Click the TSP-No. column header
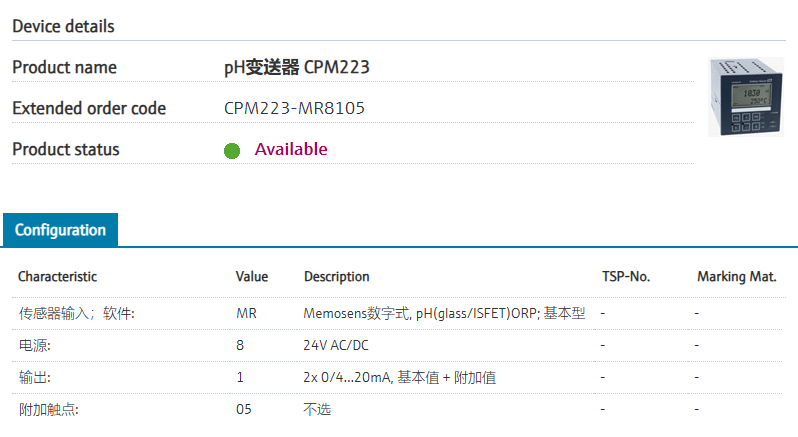The width and height of the screenshot is (798, 437). (x=626, y=277)
